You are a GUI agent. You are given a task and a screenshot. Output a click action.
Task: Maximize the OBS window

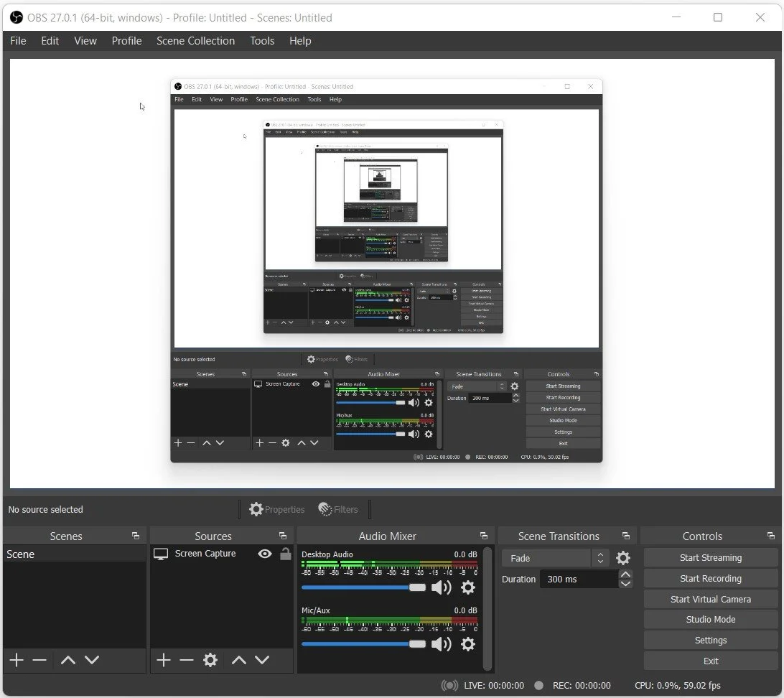pyautogui.click(x=718, y=17)
